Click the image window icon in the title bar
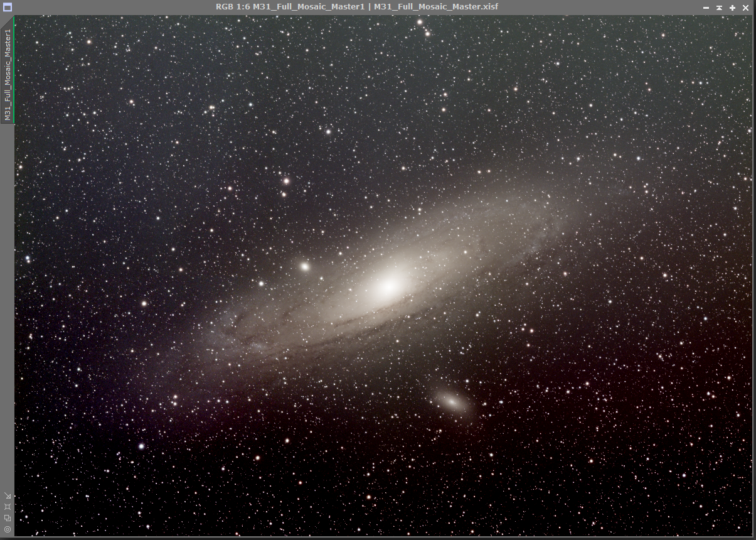This screenshot has width=756, height=540. coord(8,8)
